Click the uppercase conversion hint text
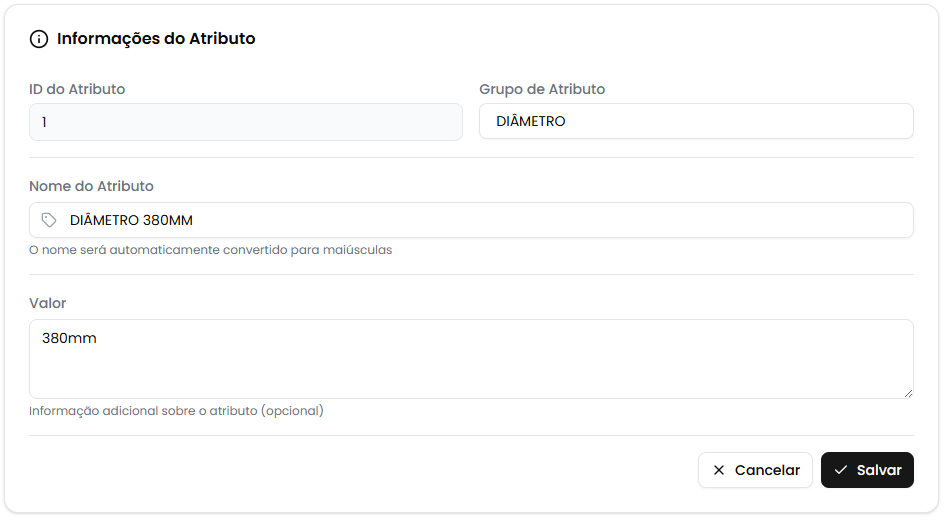This screenshot has height=526, width=950. [210, 250]
